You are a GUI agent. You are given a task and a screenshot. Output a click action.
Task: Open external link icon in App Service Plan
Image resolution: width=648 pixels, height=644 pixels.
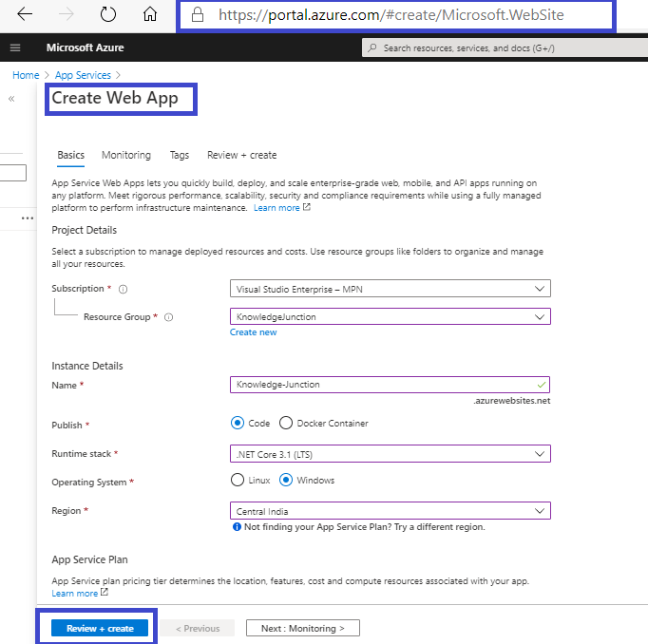(x=105, y=592)
